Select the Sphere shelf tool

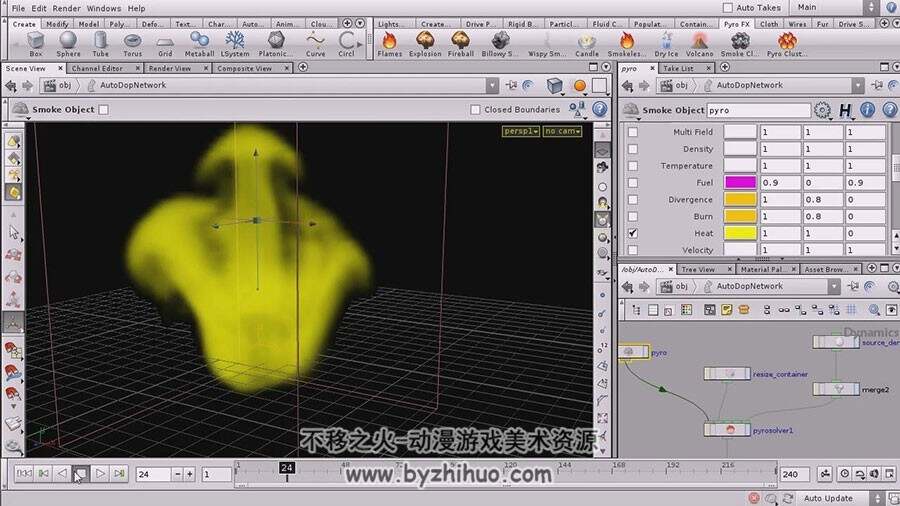click(68, 44)
